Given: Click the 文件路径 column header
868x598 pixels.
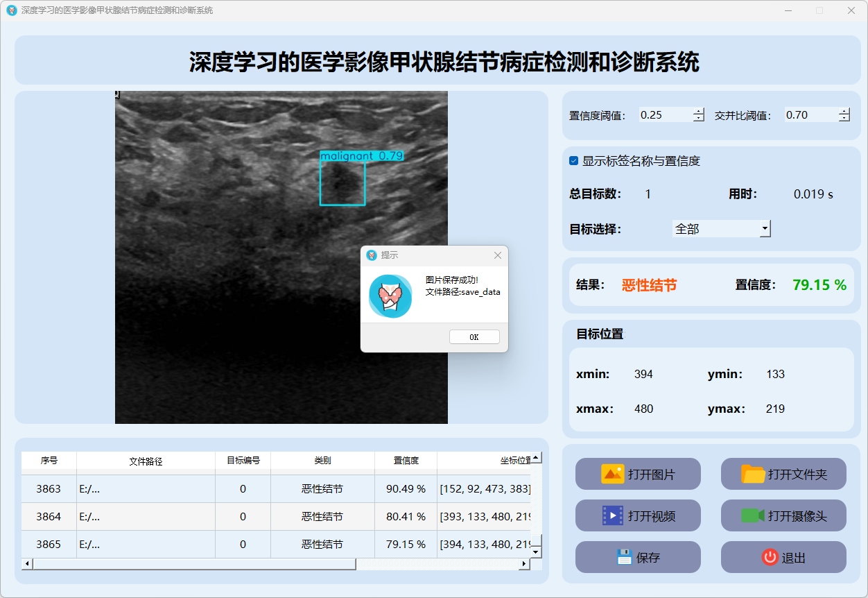Looking at the screenshot, I should click(x=146, y=461).
